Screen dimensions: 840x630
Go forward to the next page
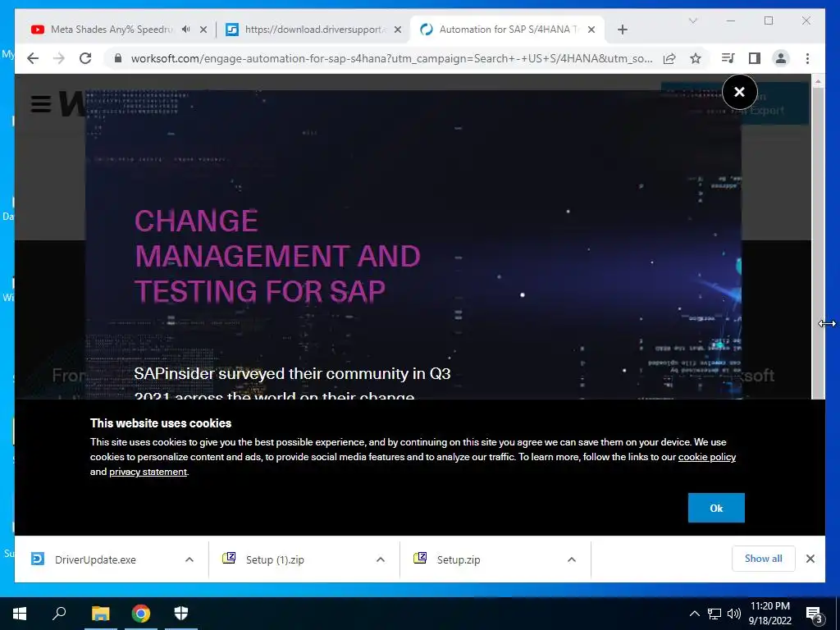pos(59,58)
